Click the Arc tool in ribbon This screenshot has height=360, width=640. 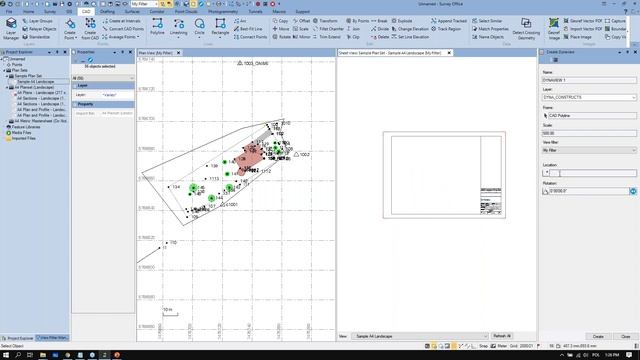coord(240,21)
